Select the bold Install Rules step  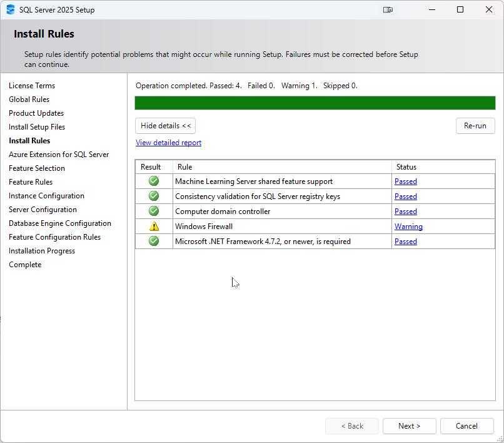[x=29, y=141]
